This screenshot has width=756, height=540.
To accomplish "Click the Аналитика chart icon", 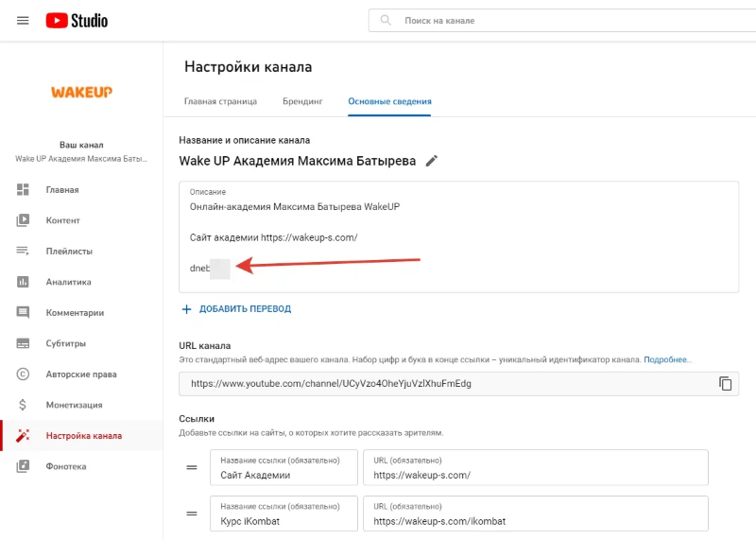I will (23, 282).
